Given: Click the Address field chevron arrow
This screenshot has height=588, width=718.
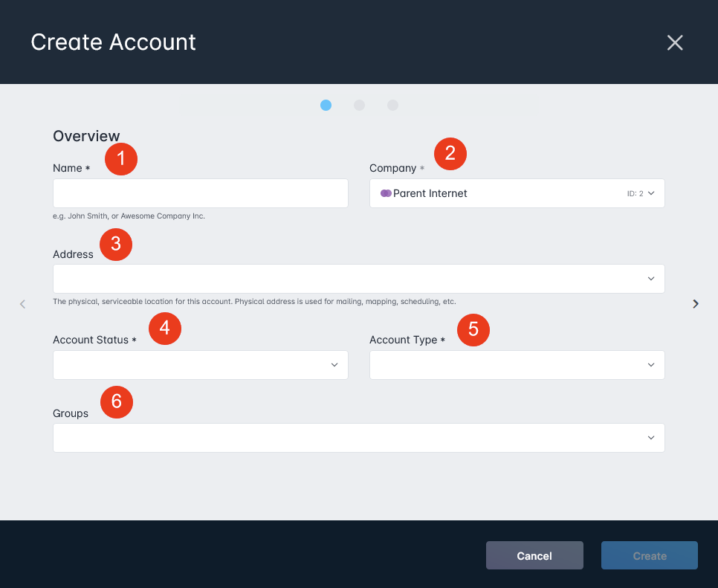Looking at the screenshot, I should tap(651, 279).
